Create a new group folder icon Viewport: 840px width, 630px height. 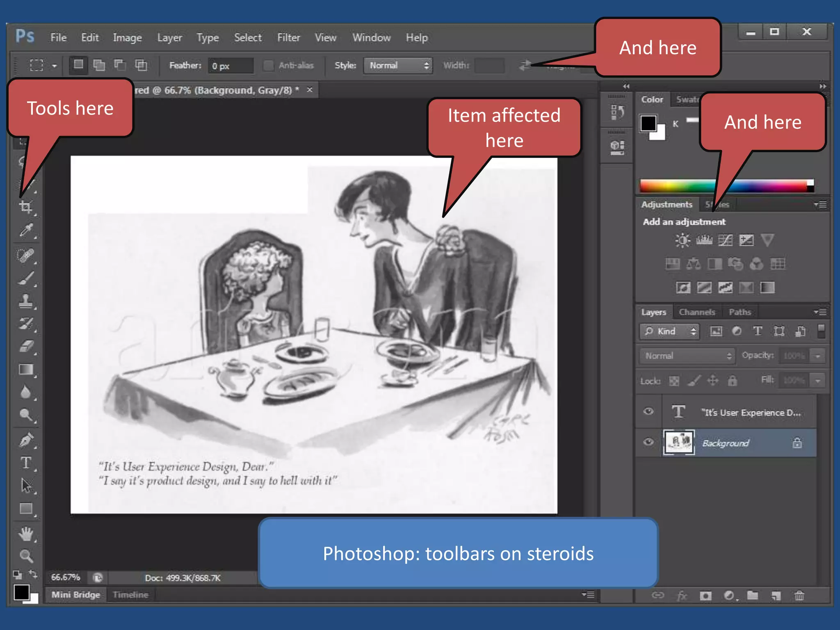coord(752,595)
